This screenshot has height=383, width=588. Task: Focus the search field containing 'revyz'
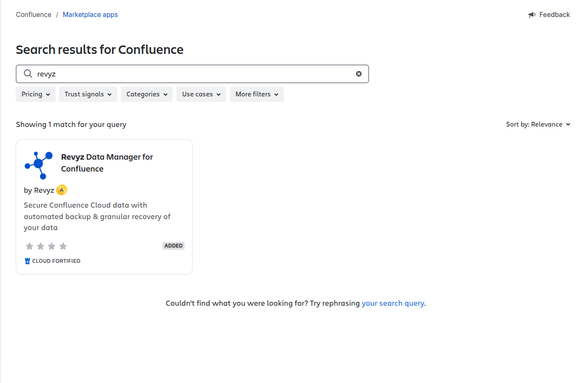pos(191,74)
